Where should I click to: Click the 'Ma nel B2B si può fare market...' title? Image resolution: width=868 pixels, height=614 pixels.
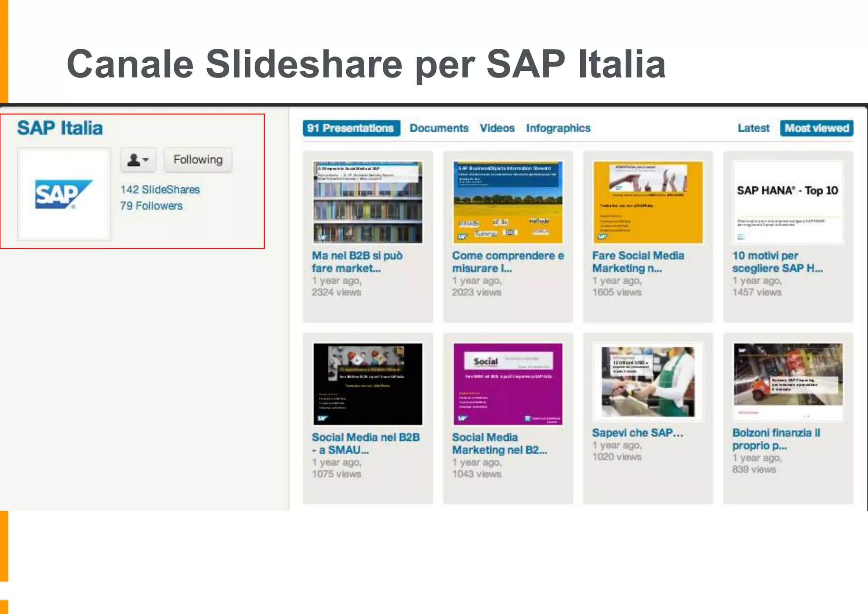[357, 262]
